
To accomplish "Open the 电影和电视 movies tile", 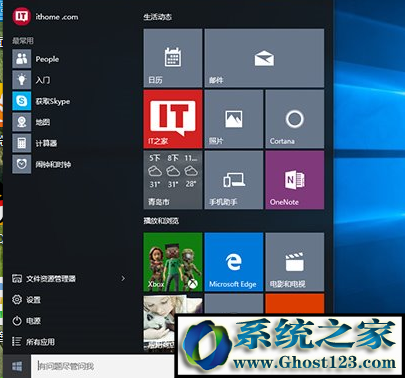I will [295, 262].
